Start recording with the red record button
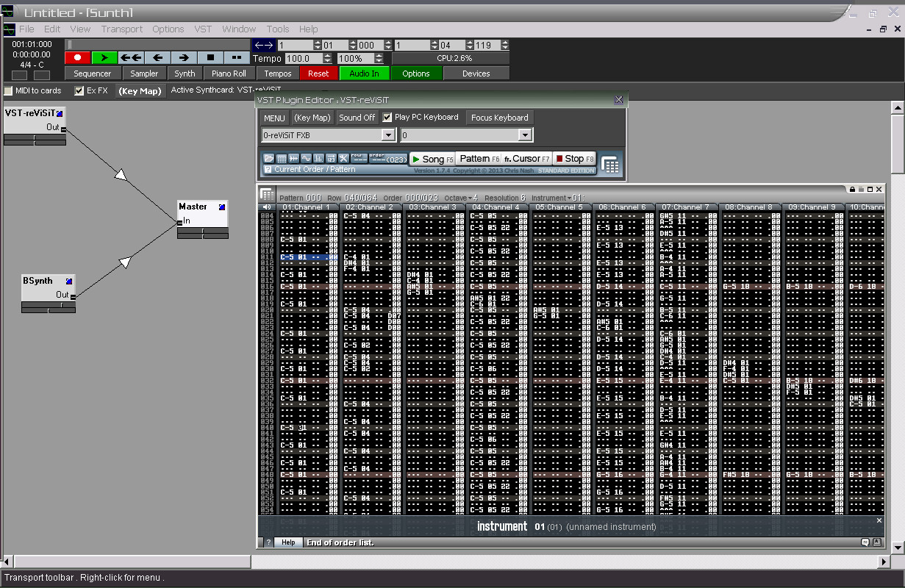This screenshot has width=905, height=588. 78,58
